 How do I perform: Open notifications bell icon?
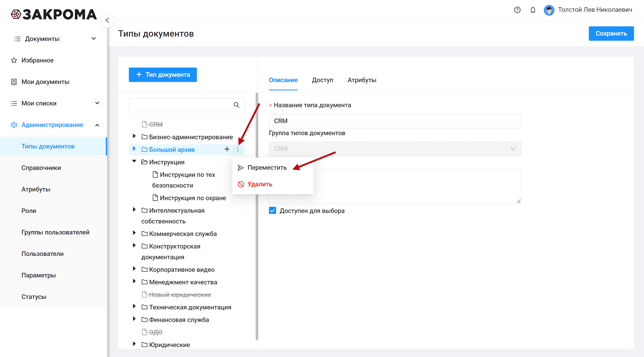point(533,10)
